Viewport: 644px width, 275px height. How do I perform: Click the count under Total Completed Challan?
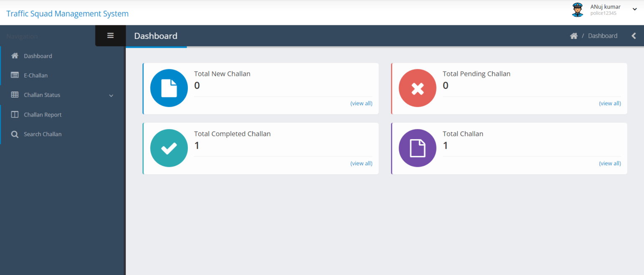(x=197, y=145)
